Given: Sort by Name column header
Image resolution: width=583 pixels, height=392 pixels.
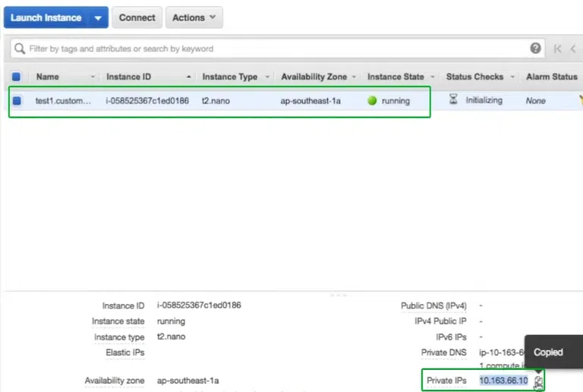Looking at the screenshot, I should [x=48, y=77].
